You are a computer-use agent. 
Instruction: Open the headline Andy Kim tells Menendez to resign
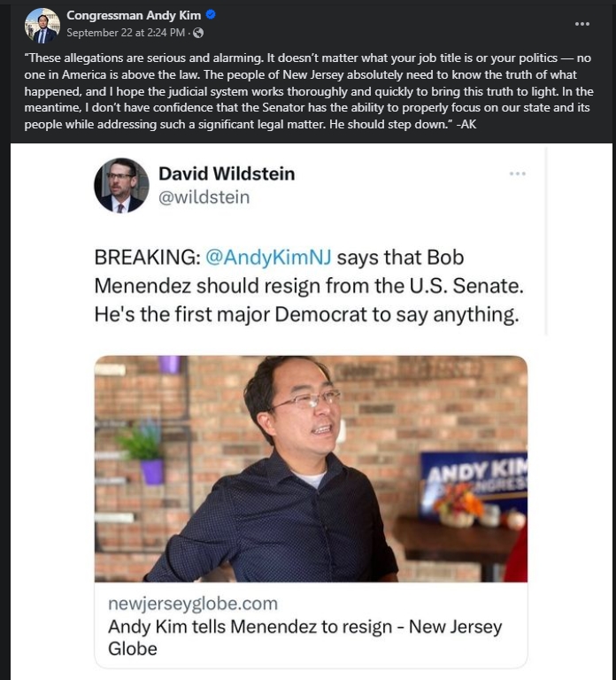click(304, 637)
